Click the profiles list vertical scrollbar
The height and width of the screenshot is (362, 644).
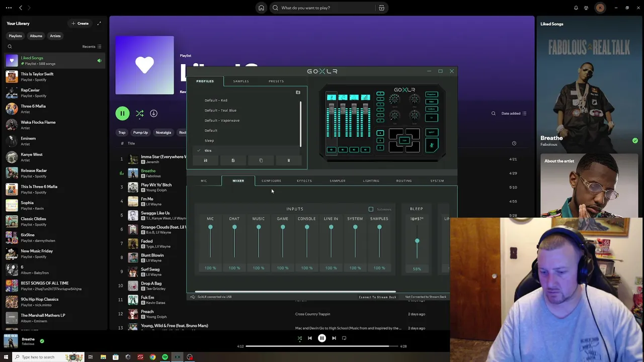point(301,124)
